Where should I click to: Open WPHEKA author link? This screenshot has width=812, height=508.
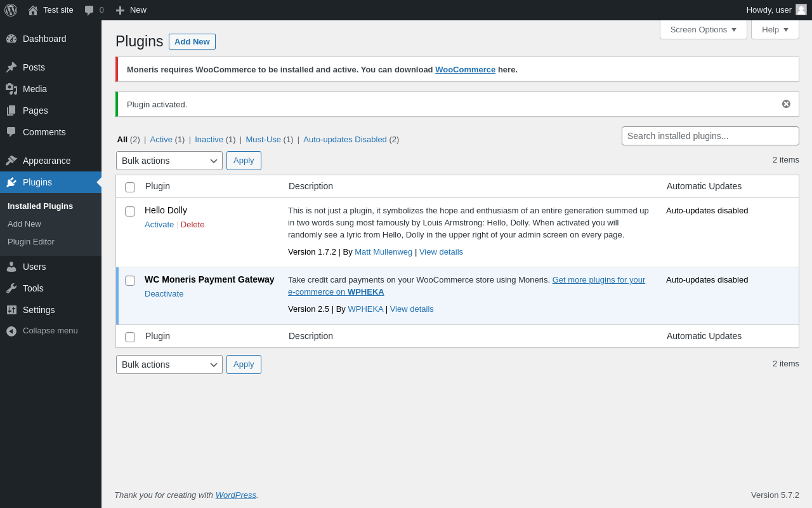tap(365, 309)
